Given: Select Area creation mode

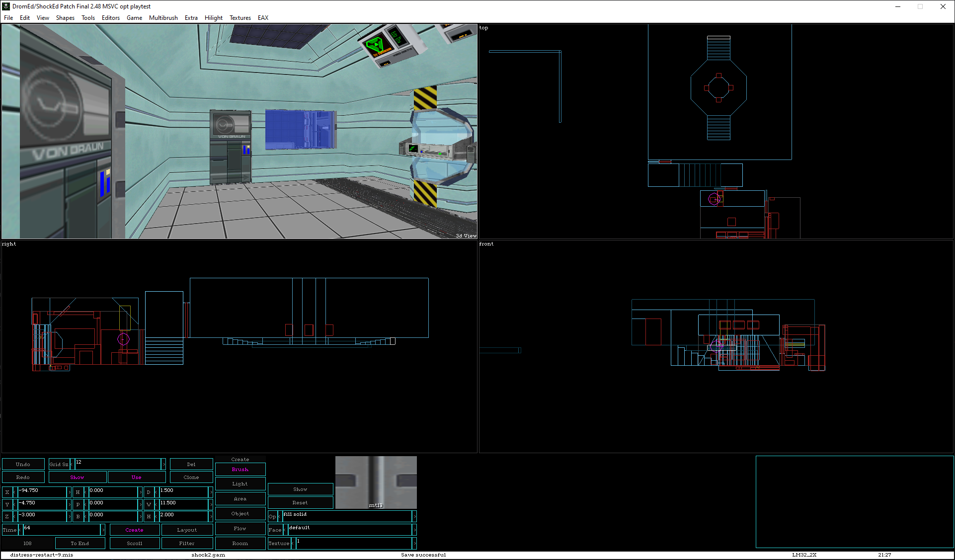Looking at the screenshot, I should click(x=240, y=498).
